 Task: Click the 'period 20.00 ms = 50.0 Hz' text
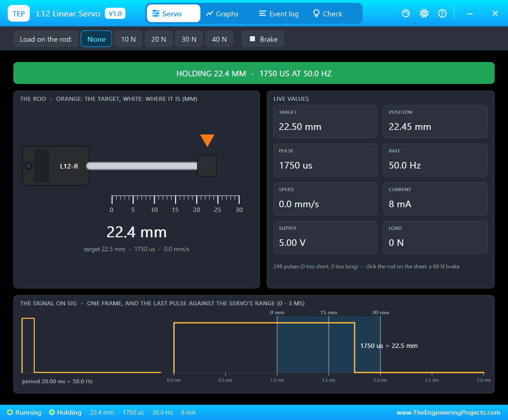(x=58, y=381)
